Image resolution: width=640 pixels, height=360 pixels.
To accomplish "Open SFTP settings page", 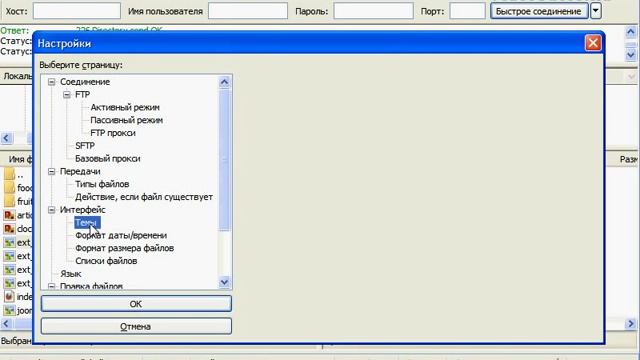I will (x=85, y=146).
